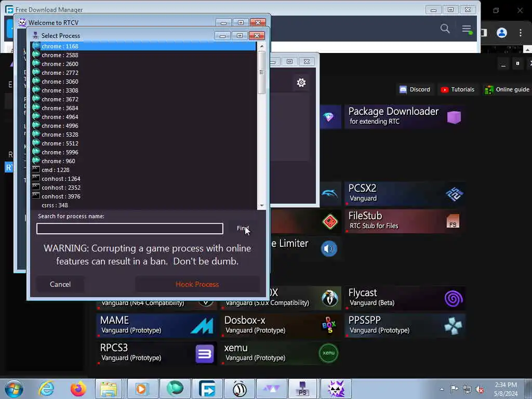This screenshot has height=399, width=532.
Task: Select process chrome : 960
Action: [143, 161]
